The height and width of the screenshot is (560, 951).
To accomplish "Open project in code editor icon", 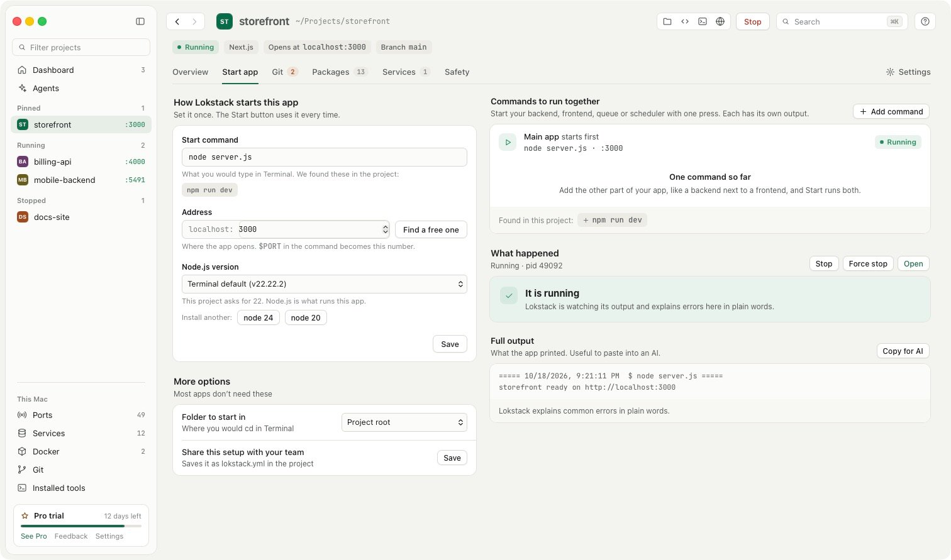I will tap(685, 21).
